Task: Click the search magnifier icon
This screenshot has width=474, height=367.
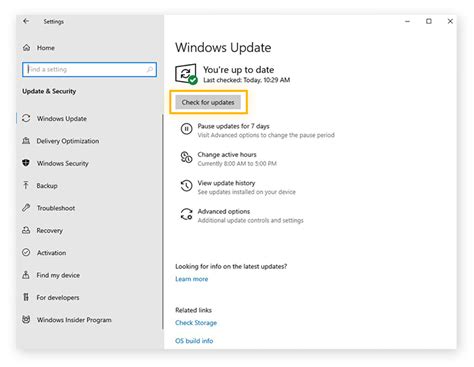Action: [150, 69]
